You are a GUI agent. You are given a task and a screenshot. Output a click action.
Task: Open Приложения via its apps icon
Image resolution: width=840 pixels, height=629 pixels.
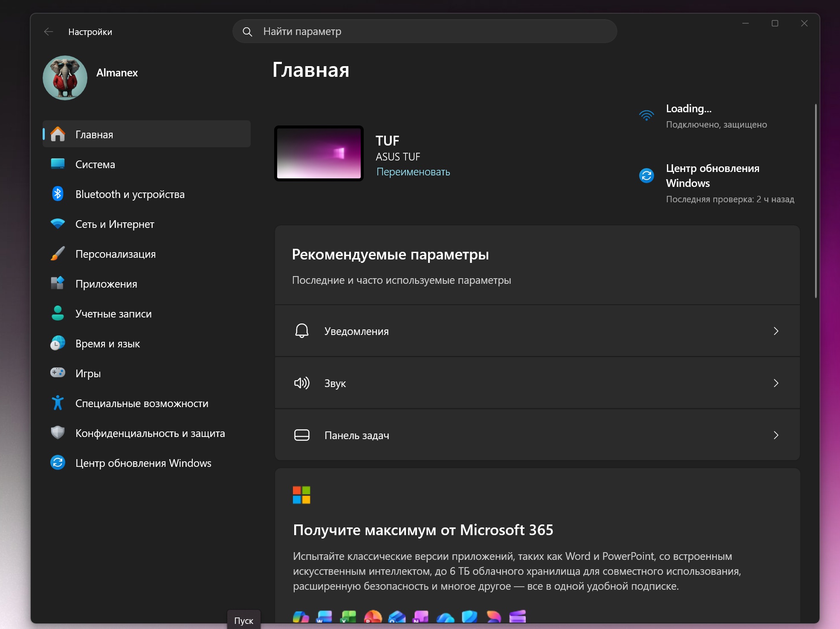[x=58, y=283]
